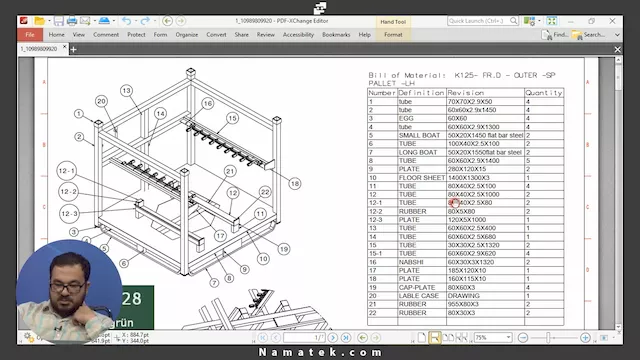Image resolution: width=640 pixels, height=360 pixels.
Task: Click the Print icon in the quick toolbar
Action: pyautogui.click(x=72, y=21)
